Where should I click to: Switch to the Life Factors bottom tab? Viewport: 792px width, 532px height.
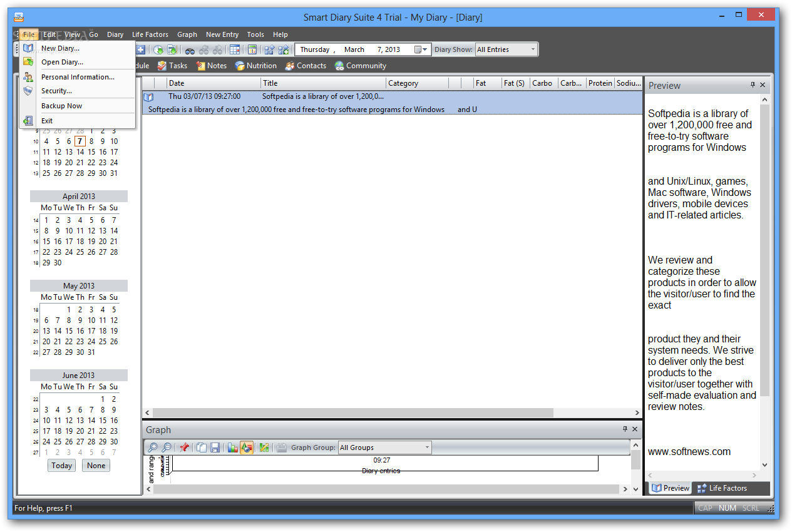click(x=722, y=488)
